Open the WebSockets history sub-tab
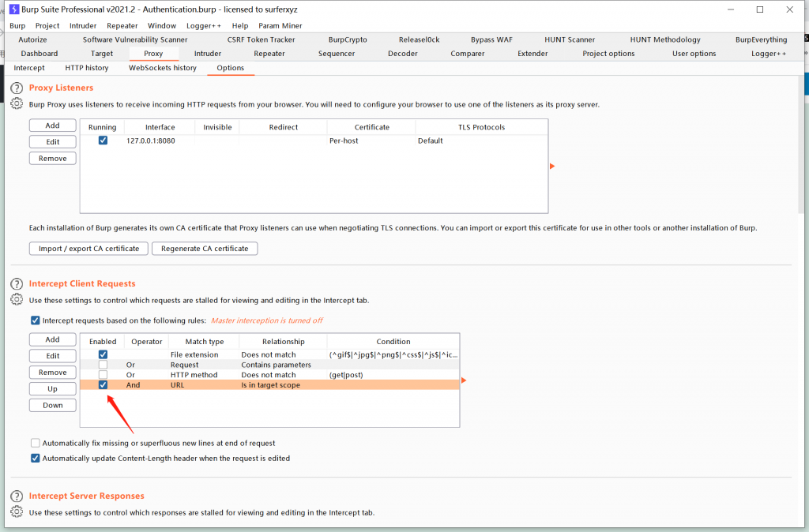Viewport: 809px width, 532px height. [163, 68]
